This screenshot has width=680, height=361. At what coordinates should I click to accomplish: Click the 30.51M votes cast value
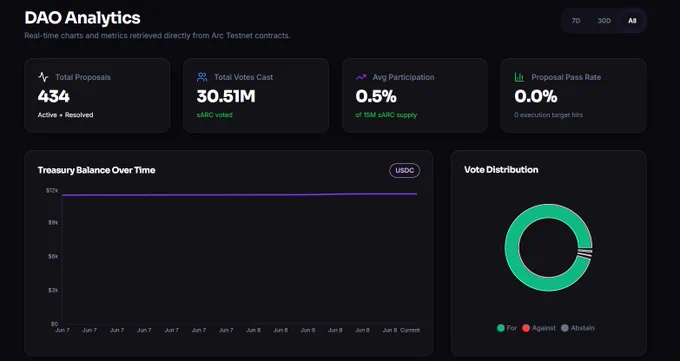tap(226, 96)
